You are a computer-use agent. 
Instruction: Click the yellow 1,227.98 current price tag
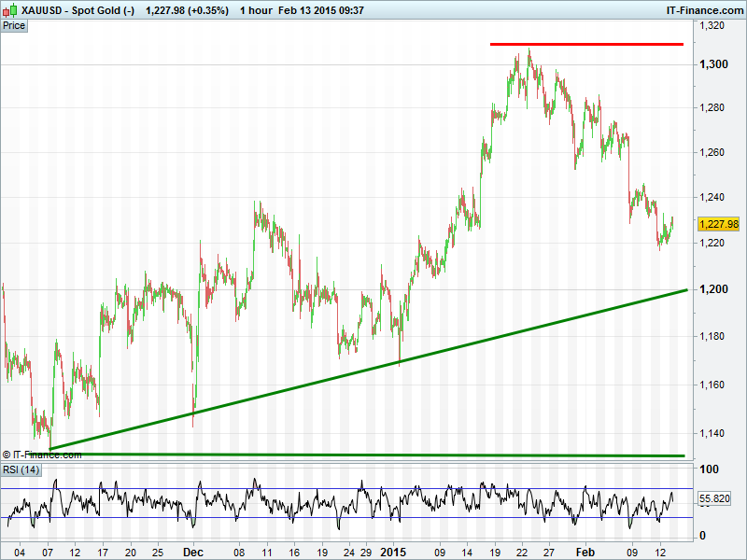[718, 224]
